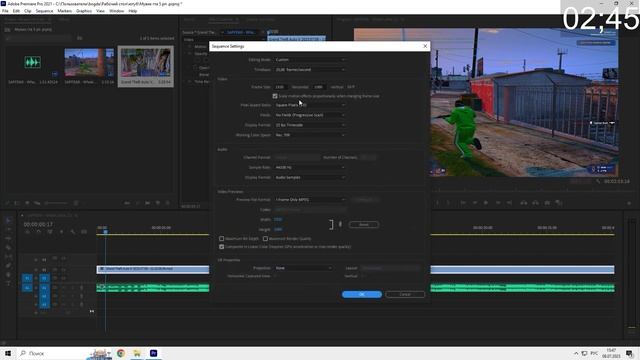
Task: Click the Add Marker icon in timeline
Action: pyautogui.click(x=62, y=232)
